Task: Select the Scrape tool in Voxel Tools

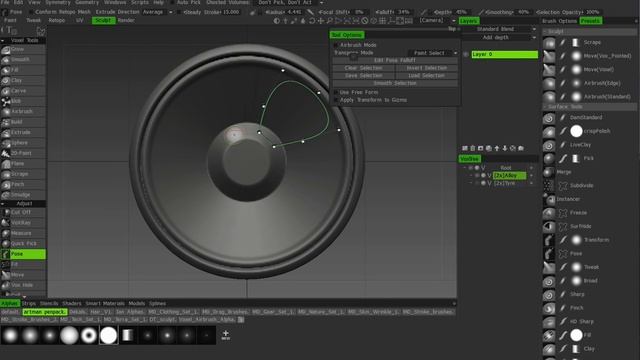Action: (23, 174)
